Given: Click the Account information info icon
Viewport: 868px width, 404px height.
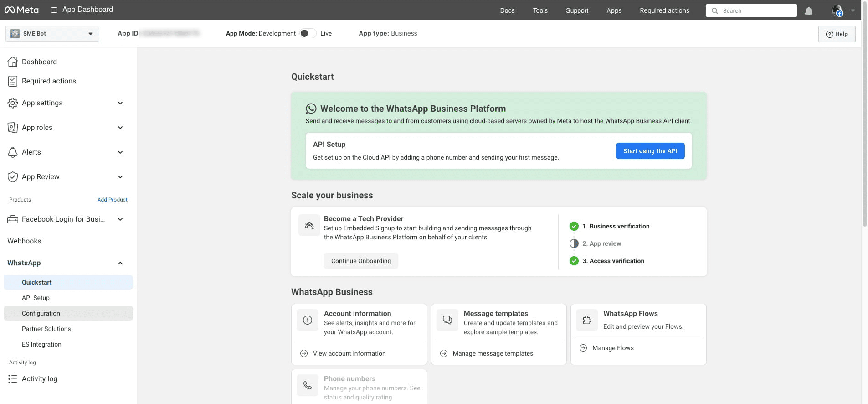Looking at the screenshot, I should pyautogui.click(x=308, y=320).
